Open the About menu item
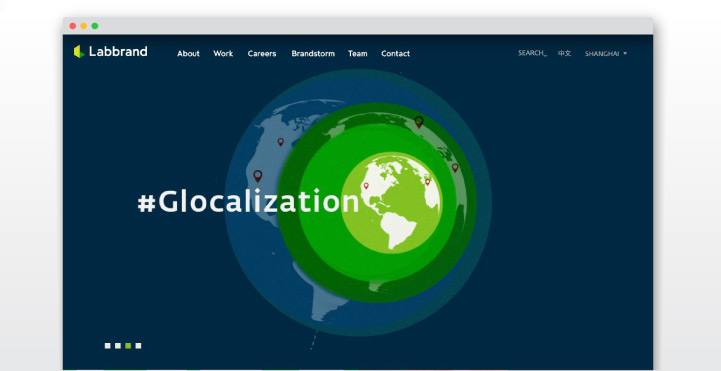This screenshot has width=721, height=371. [x=189, y=53]
